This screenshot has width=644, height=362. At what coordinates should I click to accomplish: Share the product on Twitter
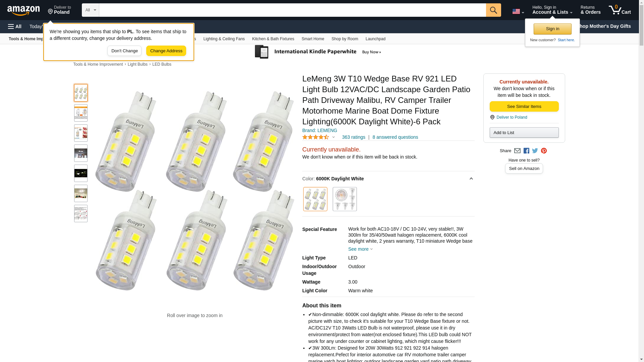(x=535, y=151)
